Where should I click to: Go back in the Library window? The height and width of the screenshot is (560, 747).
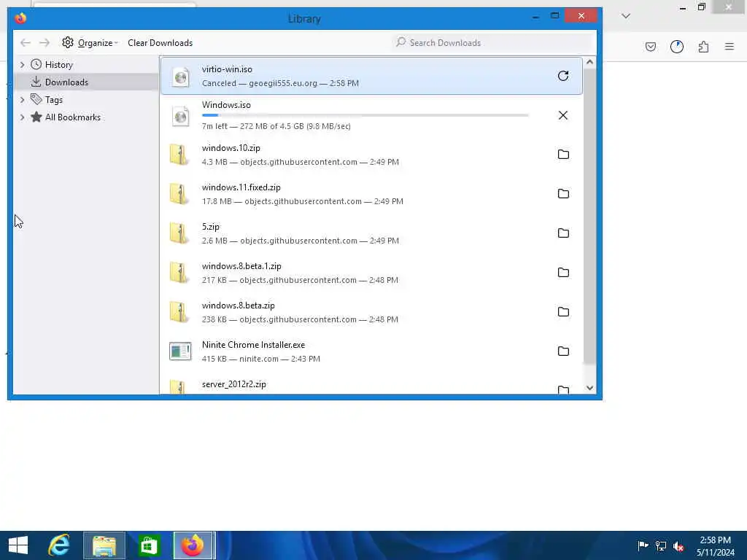(26, 43)
